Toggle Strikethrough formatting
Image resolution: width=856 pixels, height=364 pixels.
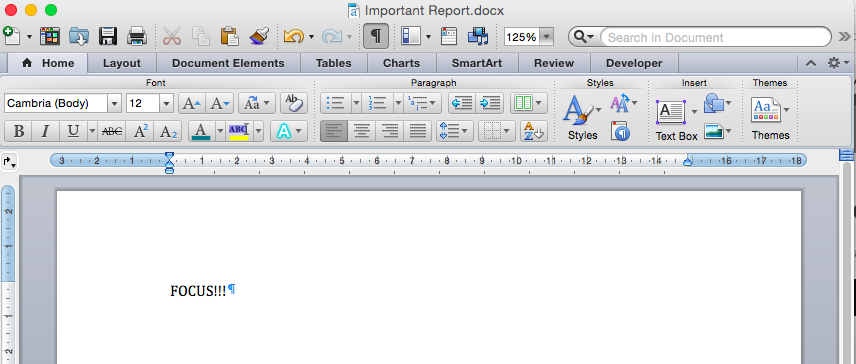coord(112,132)
